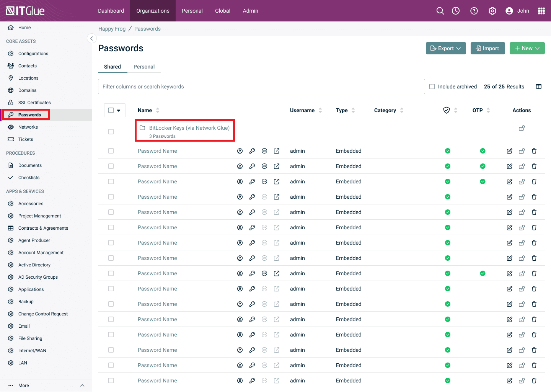Open recently viewed items via the clock icon

pos(455,11)
